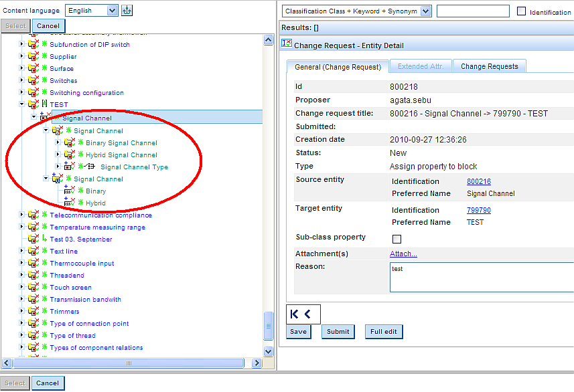This screenshot has width=574, height=392.
Task: Click the folder icon beside the TEST node
Action: pos(33,105)
